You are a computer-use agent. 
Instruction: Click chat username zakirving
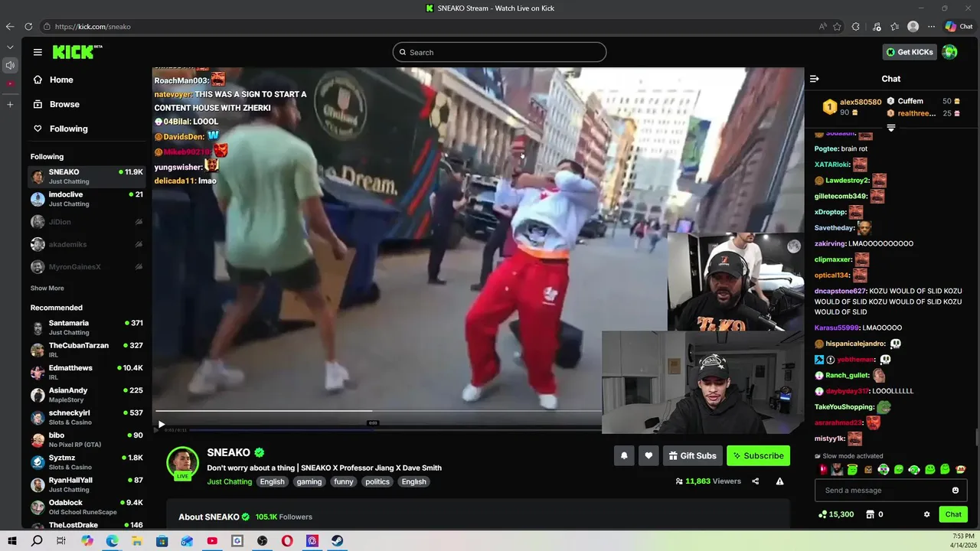(x=829, y=243)
